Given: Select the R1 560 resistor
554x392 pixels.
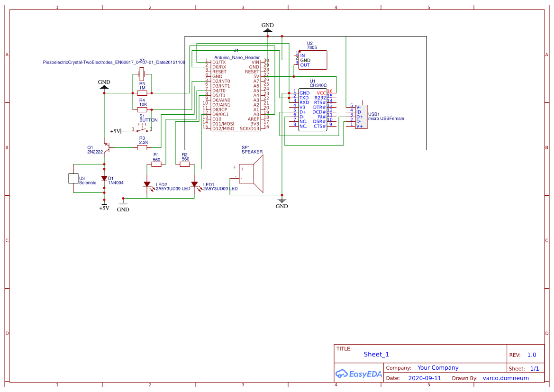Looking at the screenshot, I should 156,164.
